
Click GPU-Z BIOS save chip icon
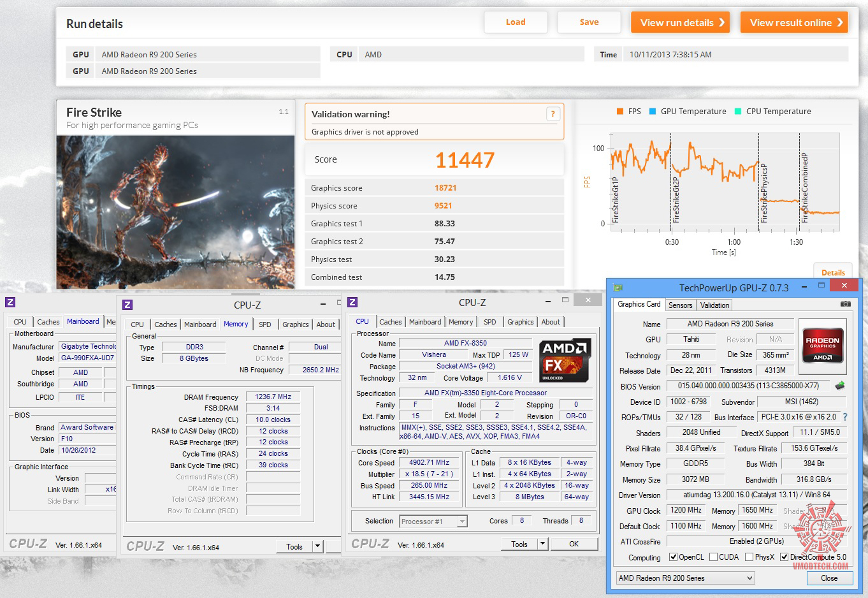pos(840,386)
